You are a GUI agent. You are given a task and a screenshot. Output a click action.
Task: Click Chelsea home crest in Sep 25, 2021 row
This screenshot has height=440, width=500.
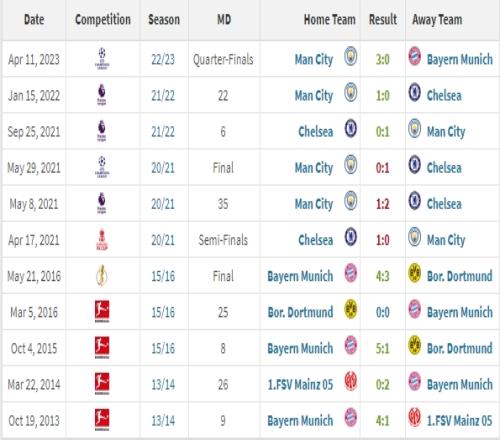pos(351,128)
